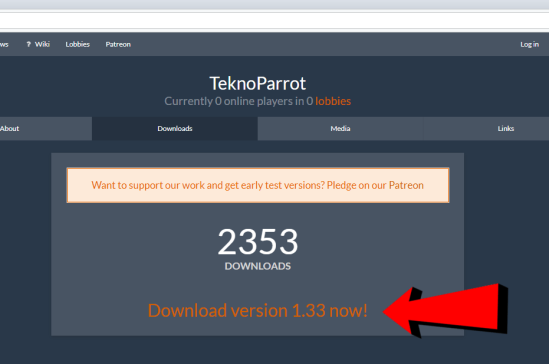Select the Downloads tab

[175, 128]
